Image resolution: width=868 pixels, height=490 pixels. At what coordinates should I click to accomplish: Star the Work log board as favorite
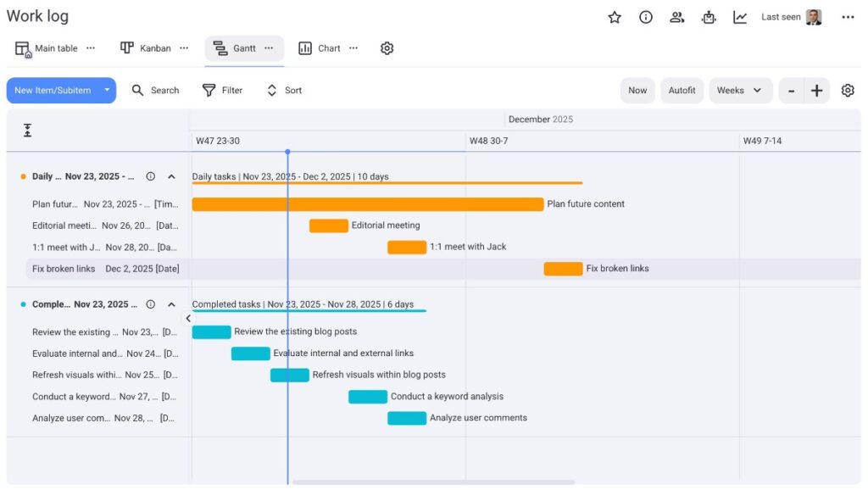coord(615,17)
